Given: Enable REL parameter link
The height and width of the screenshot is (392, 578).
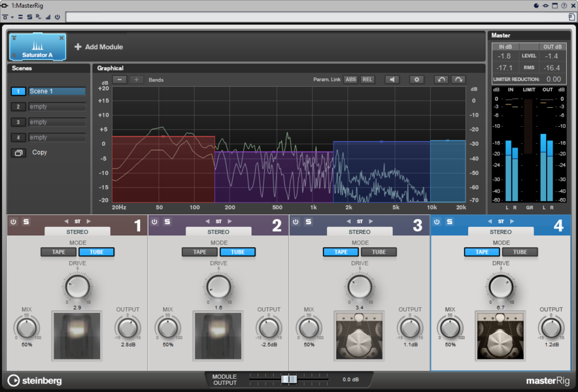Looking at the screenshot, I should [367, 80].
